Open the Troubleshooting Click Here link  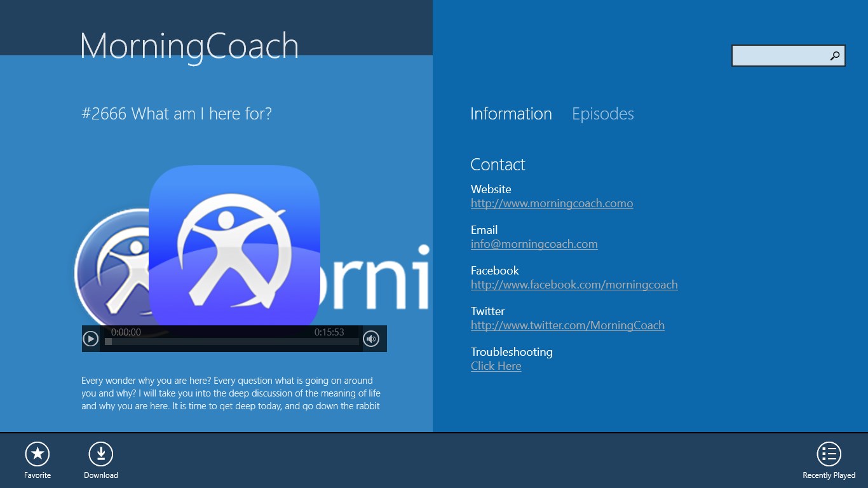[x=496, y=366]
